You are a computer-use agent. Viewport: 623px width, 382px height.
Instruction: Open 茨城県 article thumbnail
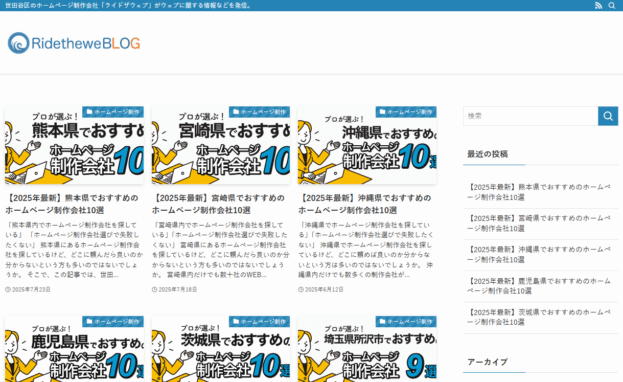[221, 349]
